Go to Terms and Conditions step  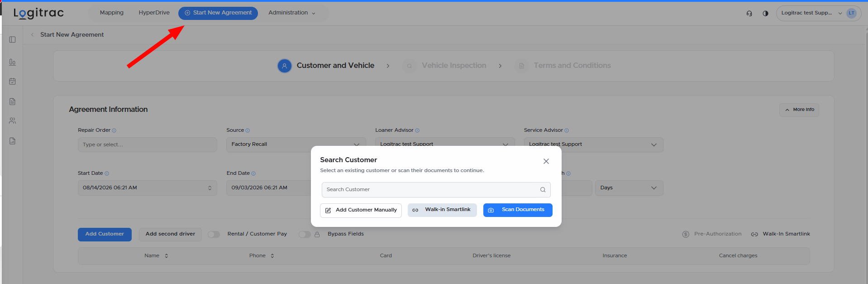[x=572, y=66]
